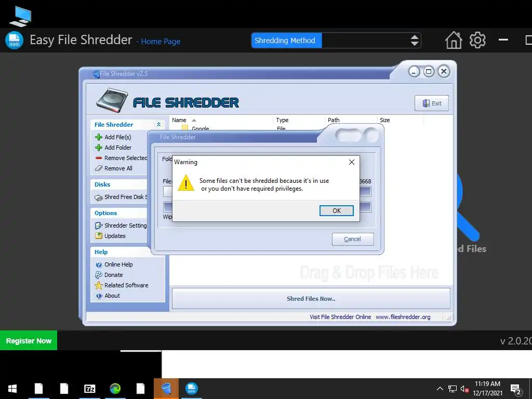Viewport: 532px width, 399px height.
Task: Close the Warning dialog with X
Action: tap(352, 162)
